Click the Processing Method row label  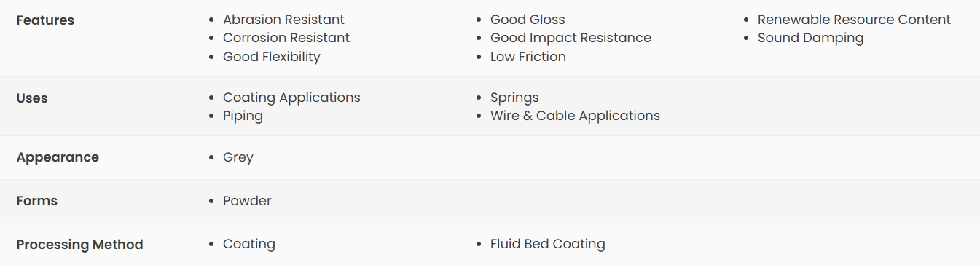point(79,245)
